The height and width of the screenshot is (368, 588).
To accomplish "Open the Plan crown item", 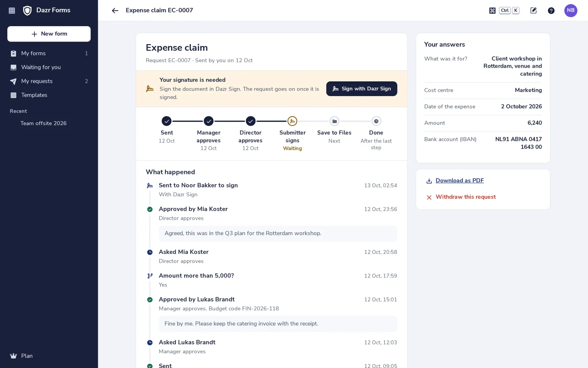I will pyautogui.click(x=21, y=356).
